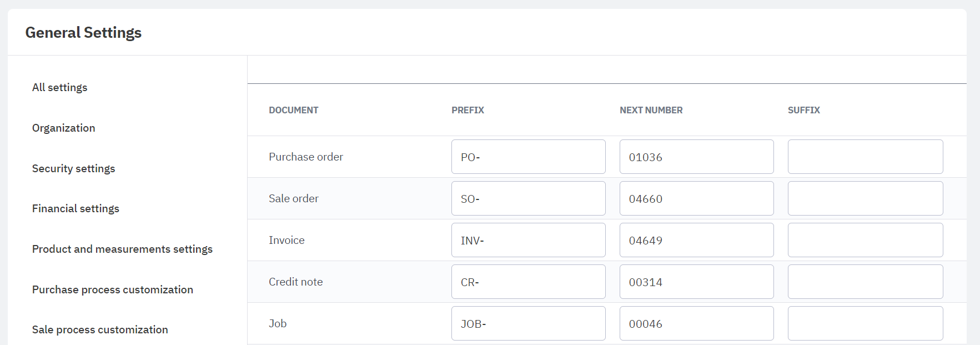Click Job next number 00046 field
Viewport: 980px width, 345px height.
click(x=696, y=324)
